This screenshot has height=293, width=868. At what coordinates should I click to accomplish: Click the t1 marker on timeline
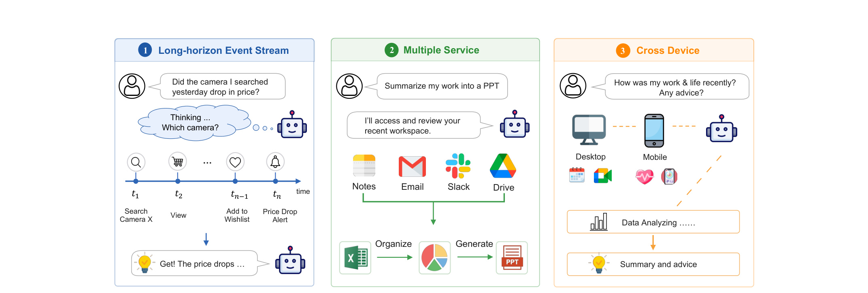(136, 181)
